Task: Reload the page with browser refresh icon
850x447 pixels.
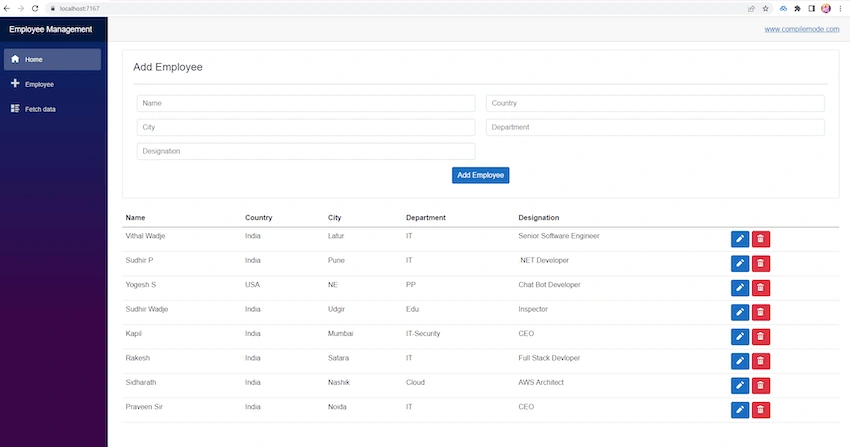Action: 35,9
